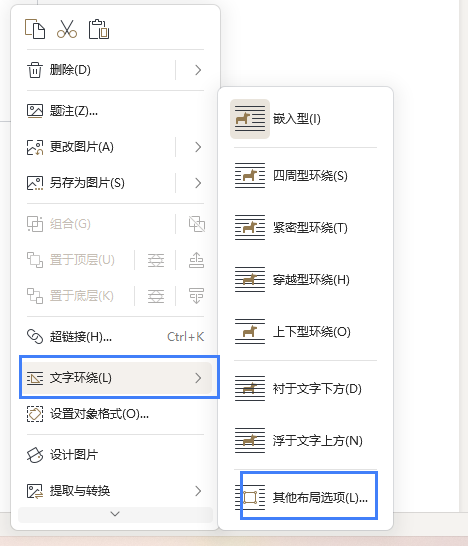
Task: Expand the 删除 submenu arrow
Action: (x=198, y=70)
